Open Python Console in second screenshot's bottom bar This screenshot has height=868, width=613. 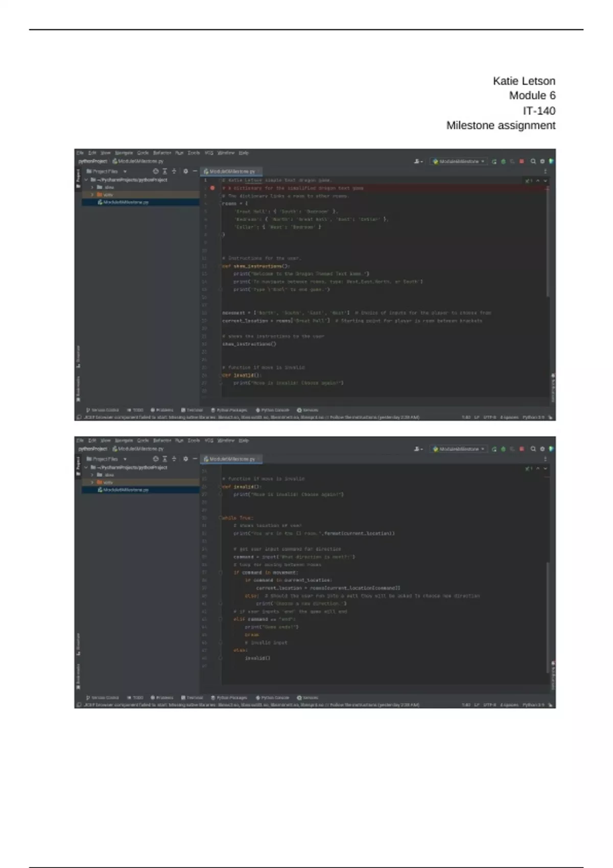[x=272, y=697]
